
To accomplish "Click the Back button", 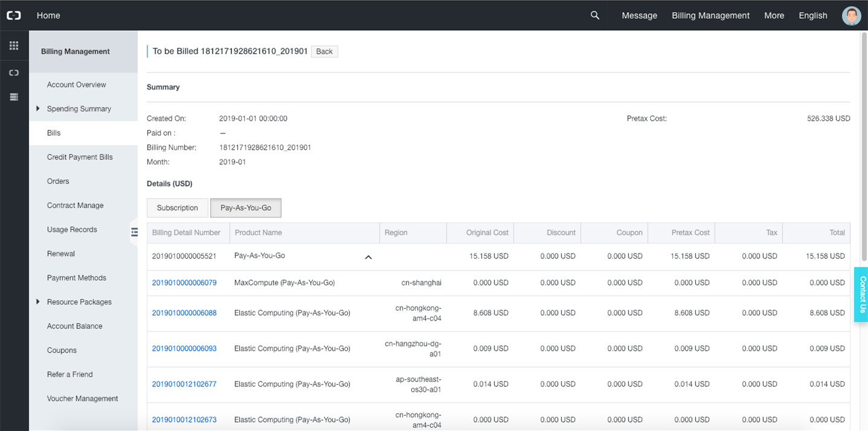I will point(324,51).
